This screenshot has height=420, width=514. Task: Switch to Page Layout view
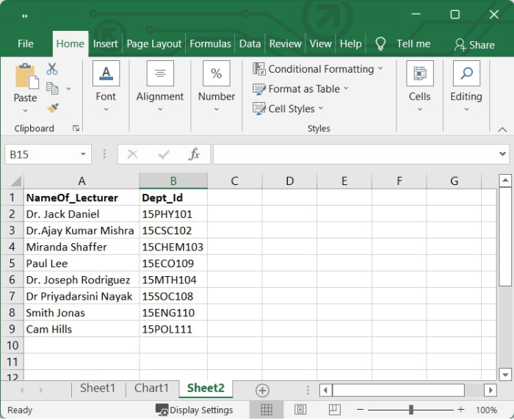click(300, 410)
